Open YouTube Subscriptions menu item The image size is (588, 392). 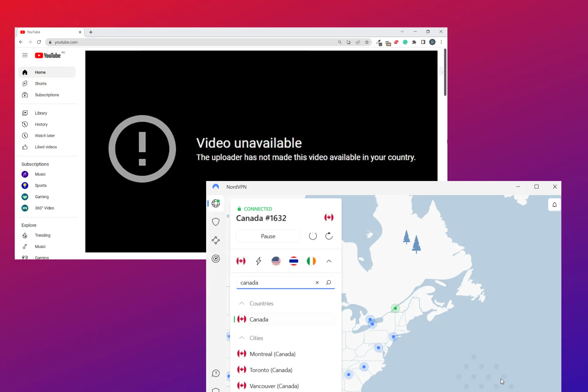47,95
